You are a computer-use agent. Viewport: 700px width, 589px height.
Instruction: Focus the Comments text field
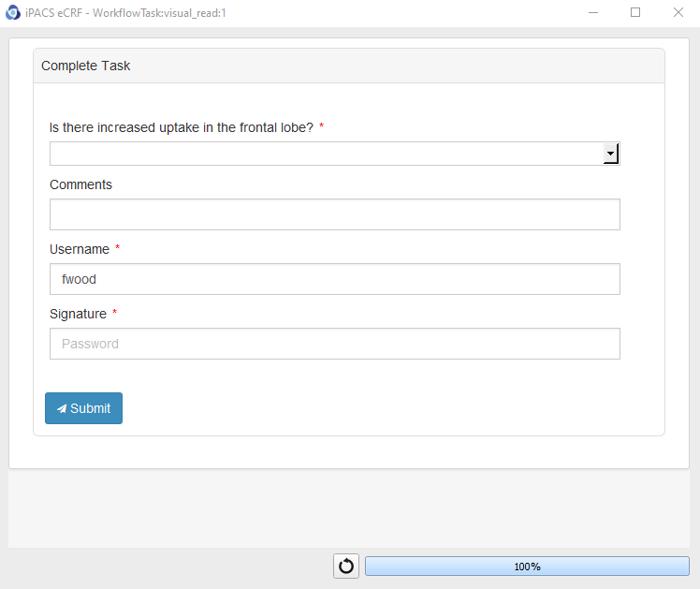[334, 214]
